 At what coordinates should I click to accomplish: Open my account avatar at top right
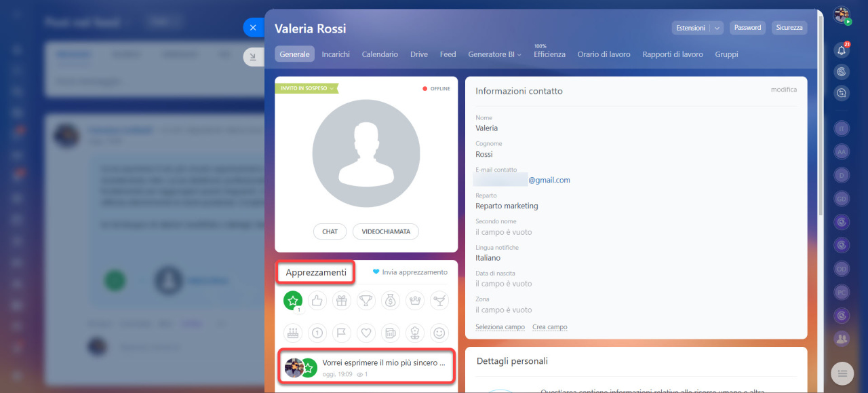pos(842,15)
